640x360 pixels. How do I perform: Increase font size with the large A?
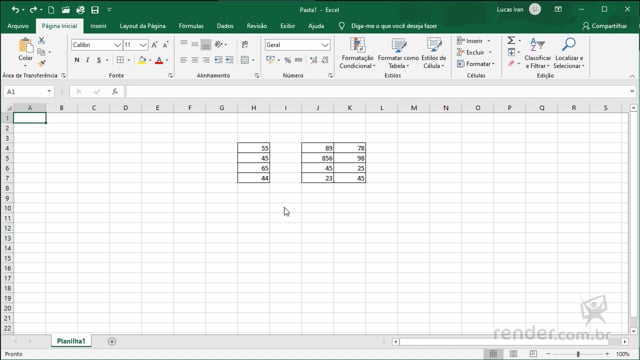tap(154, 45)
